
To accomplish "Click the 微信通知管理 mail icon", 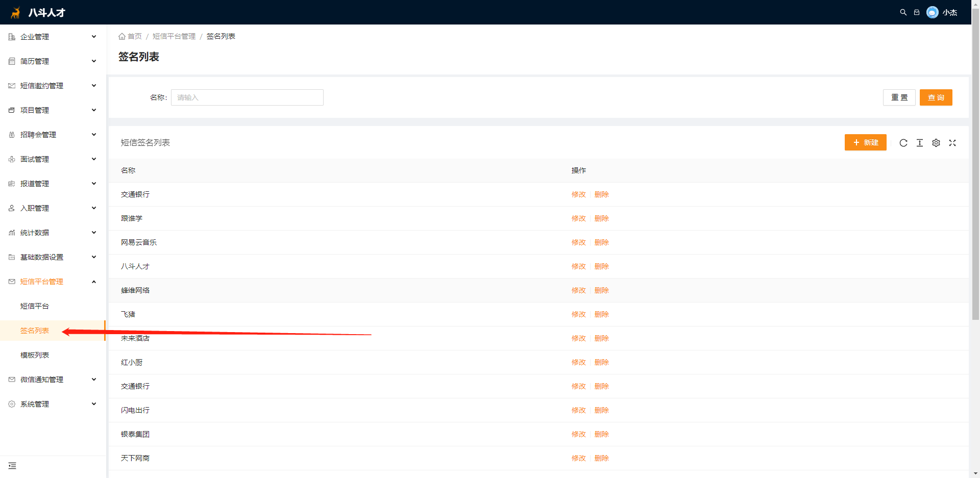I will [x=12, y=380].
